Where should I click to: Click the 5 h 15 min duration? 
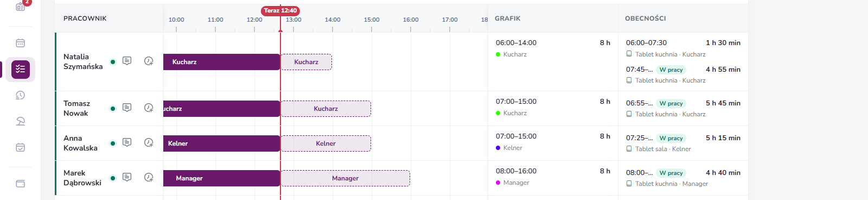(723, 137)
